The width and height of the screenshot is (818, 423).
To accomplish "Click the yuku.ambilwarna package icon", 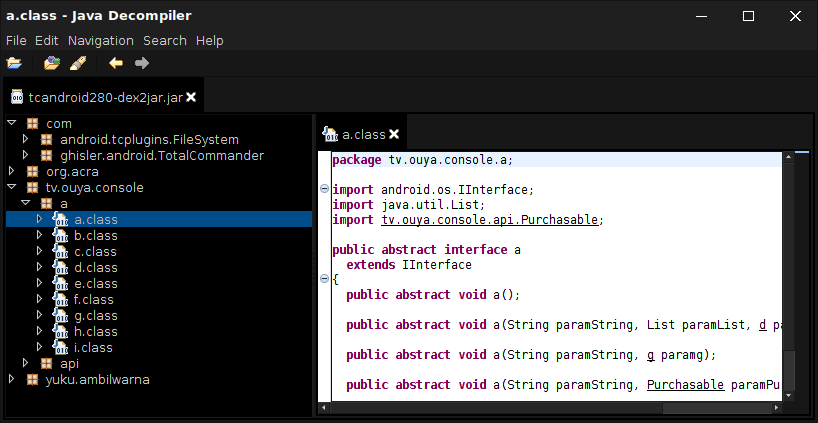I will pos(32,380).
